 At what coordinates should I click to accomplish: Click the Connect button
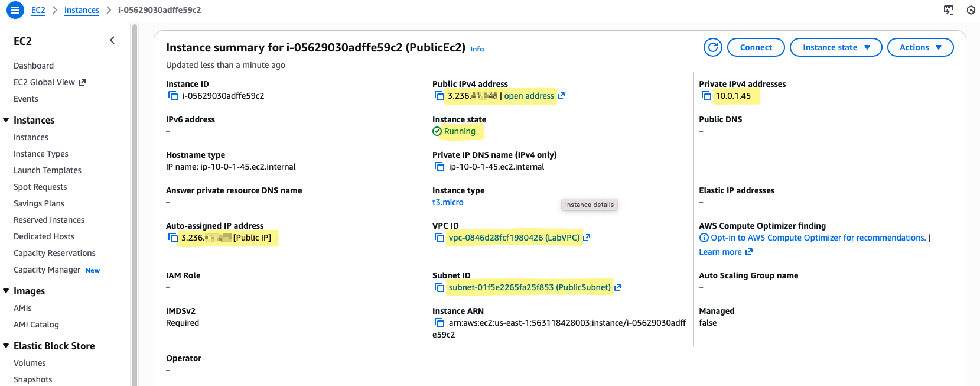pos(756,47)
